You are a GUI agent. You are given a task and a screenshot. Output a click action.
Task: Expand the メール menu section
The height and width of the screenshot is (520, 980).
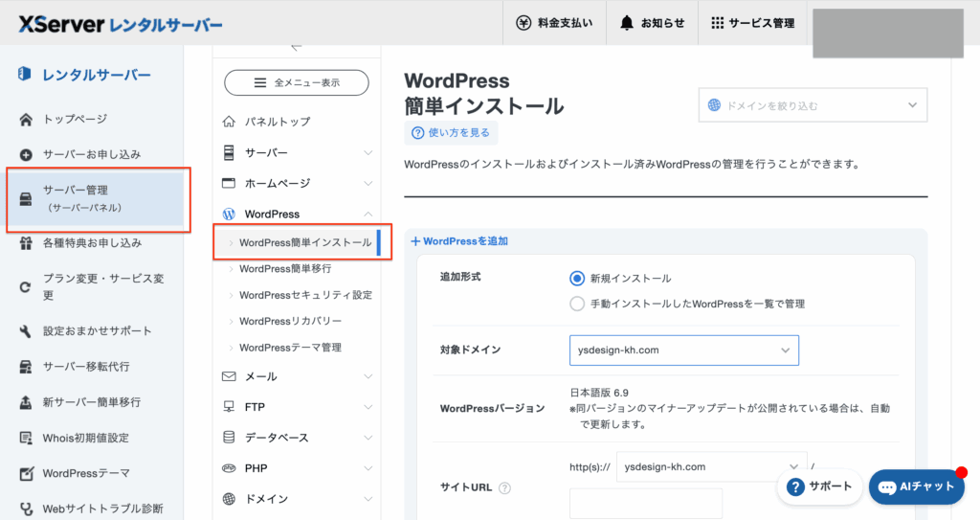pos(368,376)
